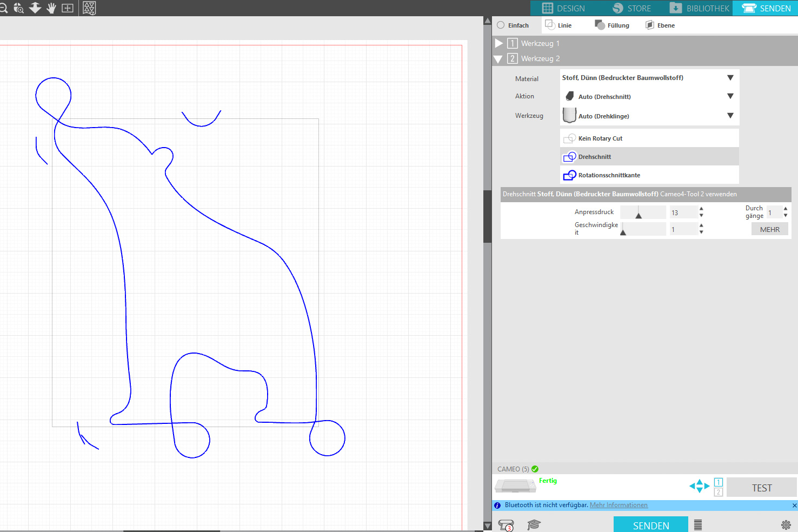Click the Anpressdruck slider
This screenshot has width=798, height=532.
(643, 212)
